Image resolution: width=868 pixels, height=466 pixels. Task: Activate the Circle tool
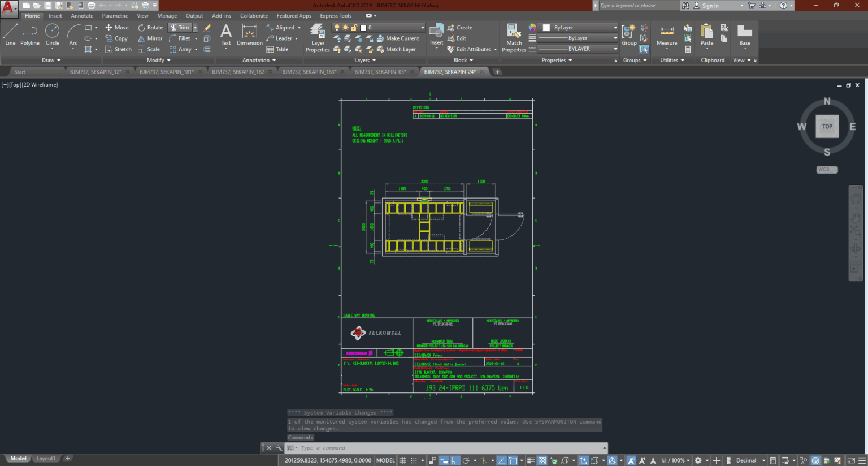click(x=52, y=35)
